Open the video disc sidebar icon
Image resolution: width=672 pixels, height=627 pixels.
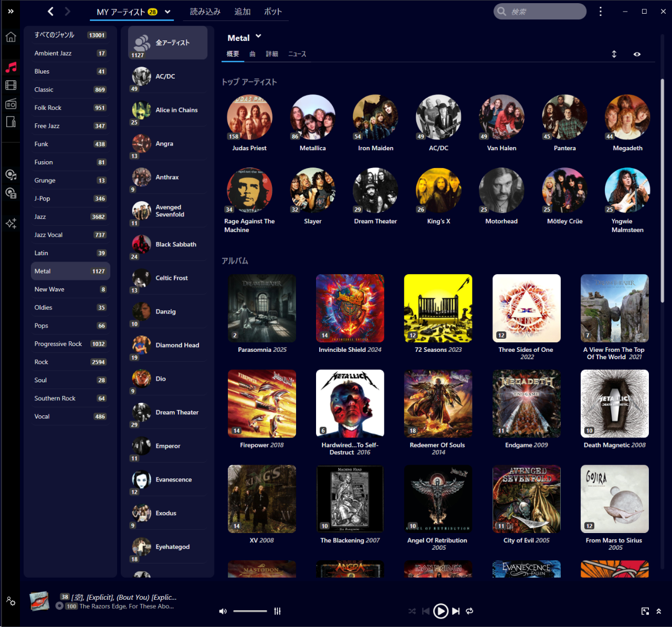click(10, 193)
